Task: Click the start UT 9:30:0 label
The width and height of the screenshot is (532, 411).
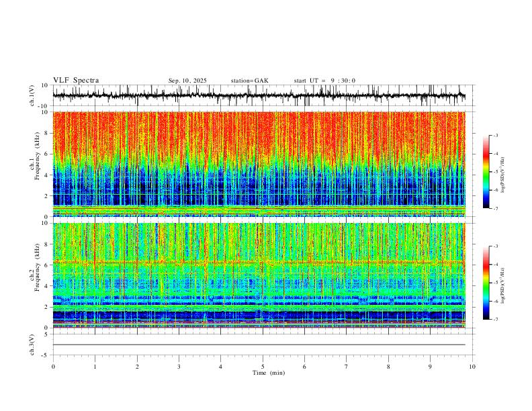Action: [x=324, y=81]
